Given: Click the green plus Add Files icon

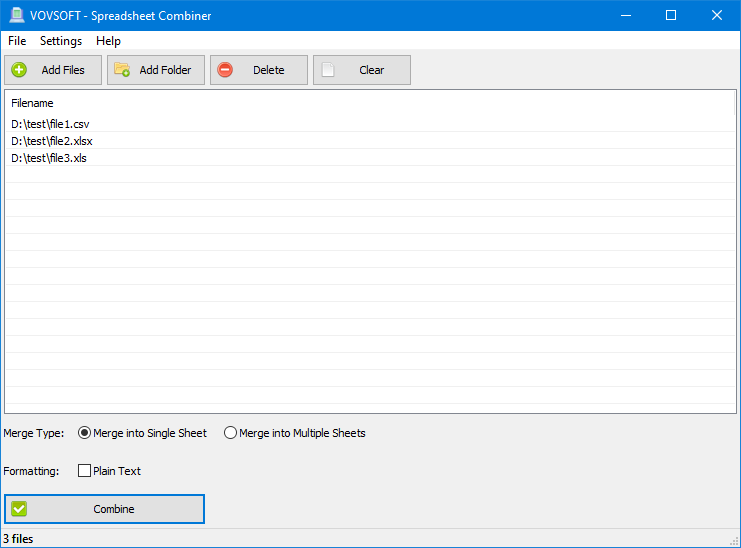Looking at the screenshot, I should (19, 70).
